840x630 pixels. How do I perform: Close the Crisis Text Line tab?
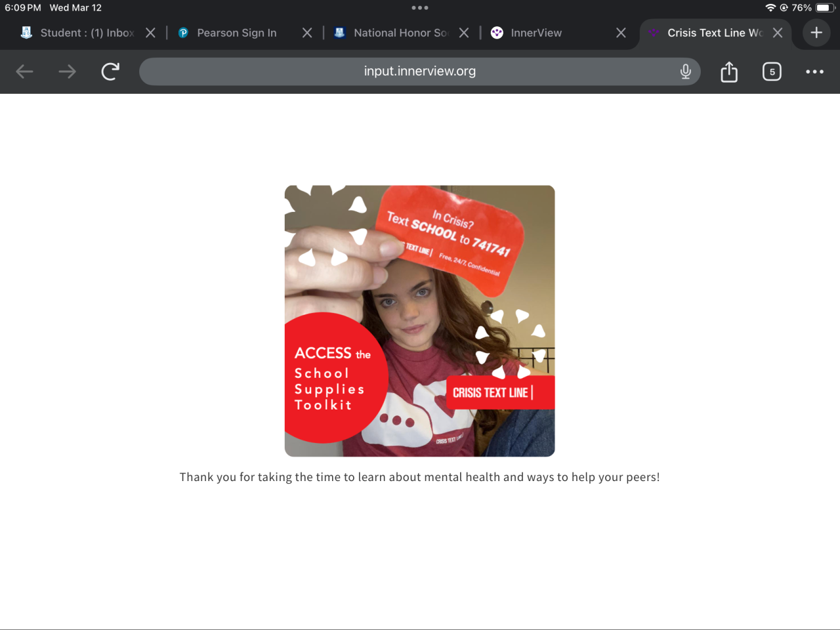[778, 33]
